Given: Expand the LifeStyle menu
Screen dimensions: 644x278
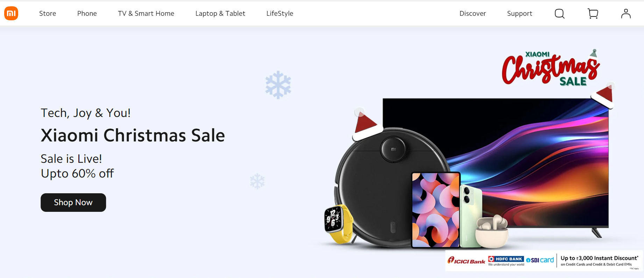Looking at the screenshot, I should (x=280, y=13).
